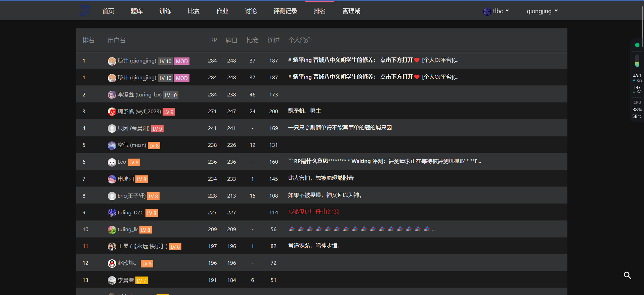This screenshot has width=644, height=295.
Task: Select the 排名 ranking tab
Action: point(320,11)
